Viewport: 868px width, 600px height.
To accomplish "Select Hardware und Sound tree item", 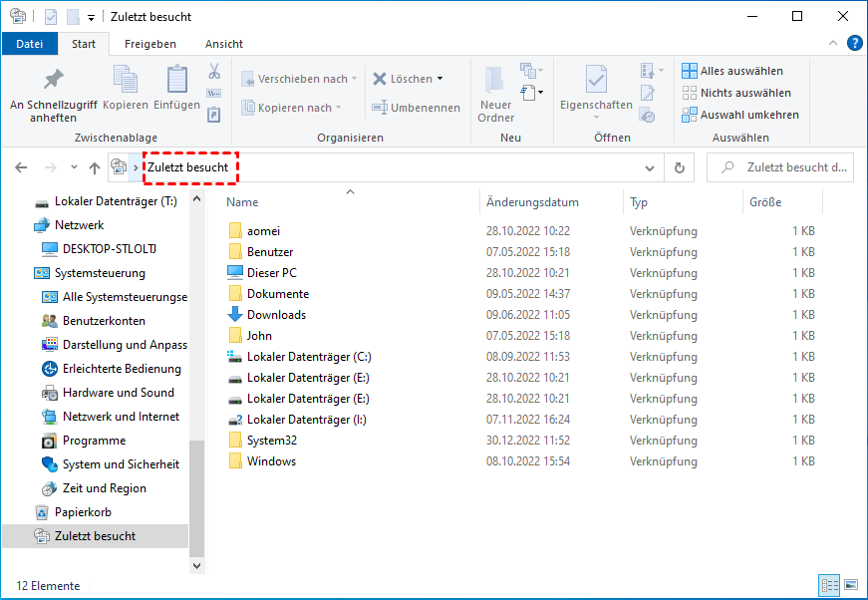I will (x=119, y=393).
